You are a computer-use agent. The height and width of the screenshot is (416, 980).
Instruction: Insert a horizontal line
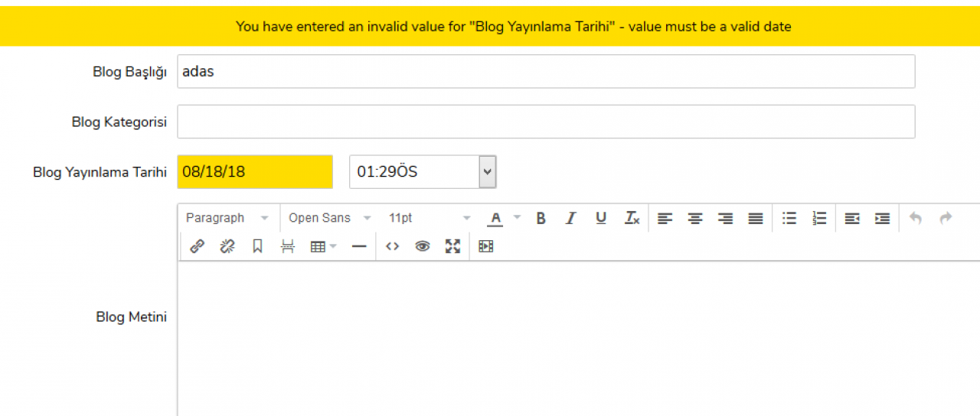point(359,246)
